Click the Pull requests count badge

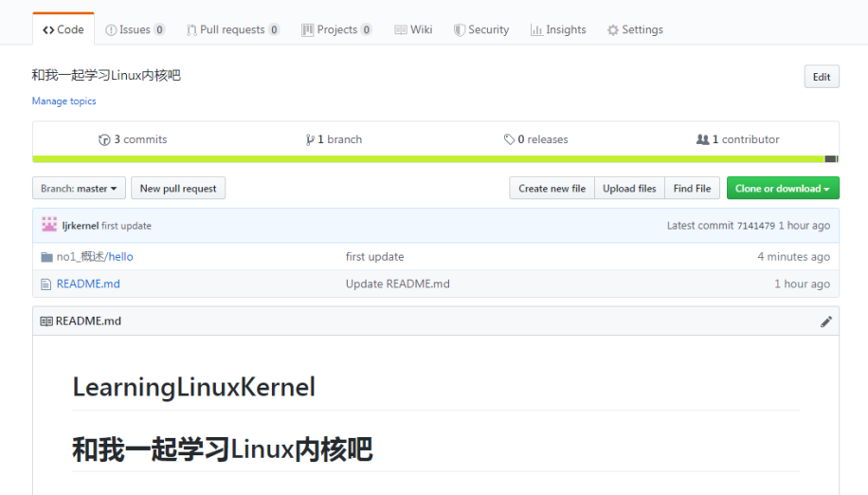[x=274, y=29]
